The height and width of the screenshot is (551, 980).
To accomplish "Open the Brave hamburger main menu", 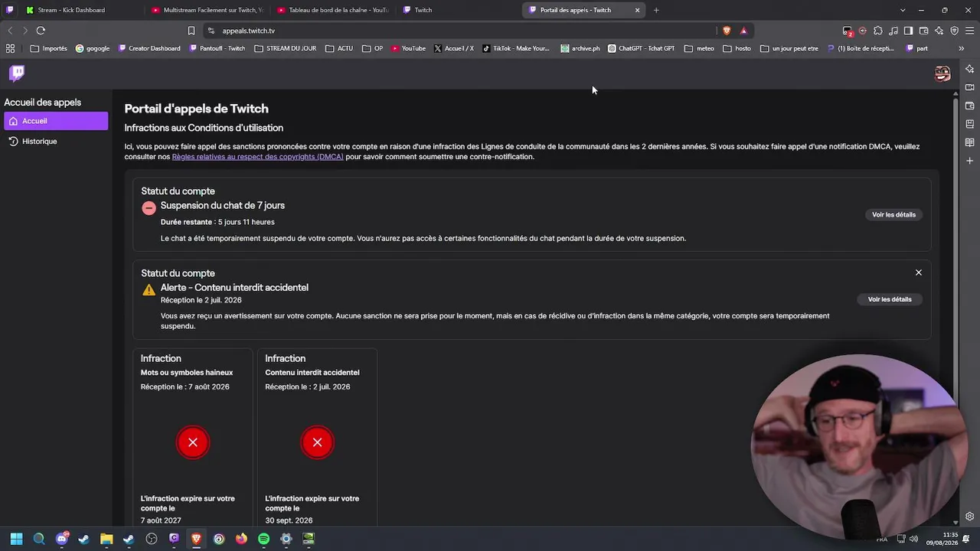I will click(x=970, y=31).
